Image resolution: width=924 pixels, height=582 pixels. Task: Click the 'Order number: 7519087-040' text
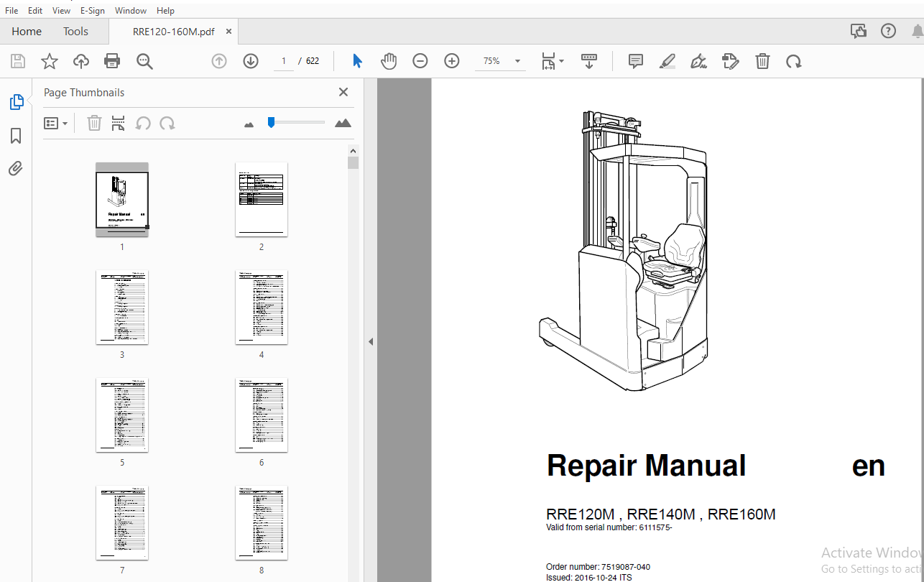pyautogui.click(x=598, y=567)
